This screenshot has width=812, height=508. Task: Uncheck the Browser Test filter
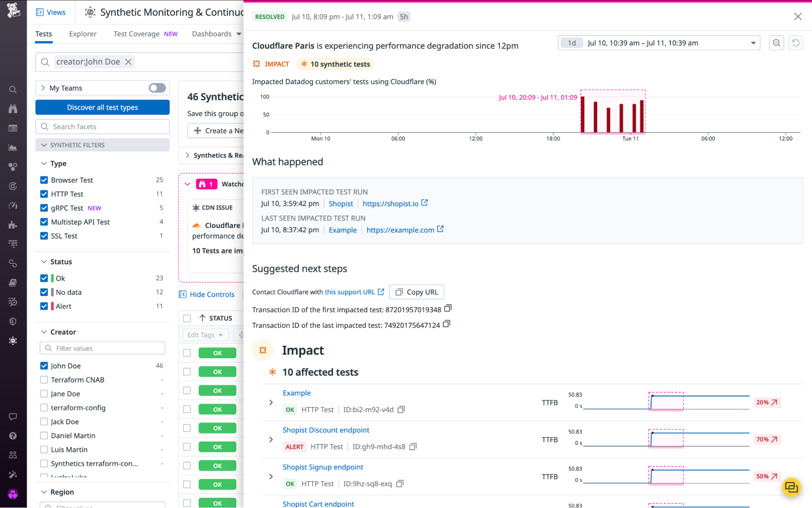point(44,179)
